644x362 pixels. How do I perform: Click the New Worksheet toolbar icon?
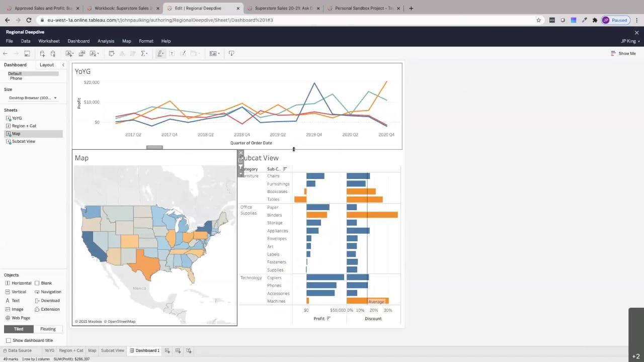point(69,53)
